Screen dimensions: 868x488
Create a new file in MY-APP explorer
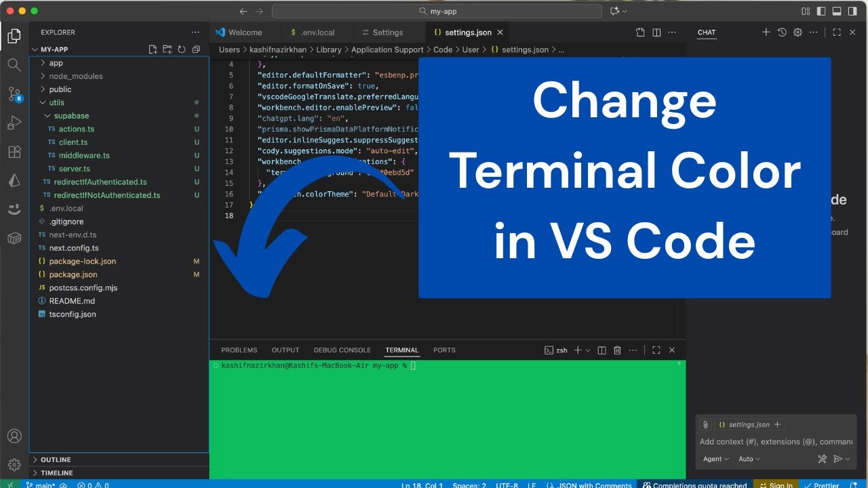153,49
